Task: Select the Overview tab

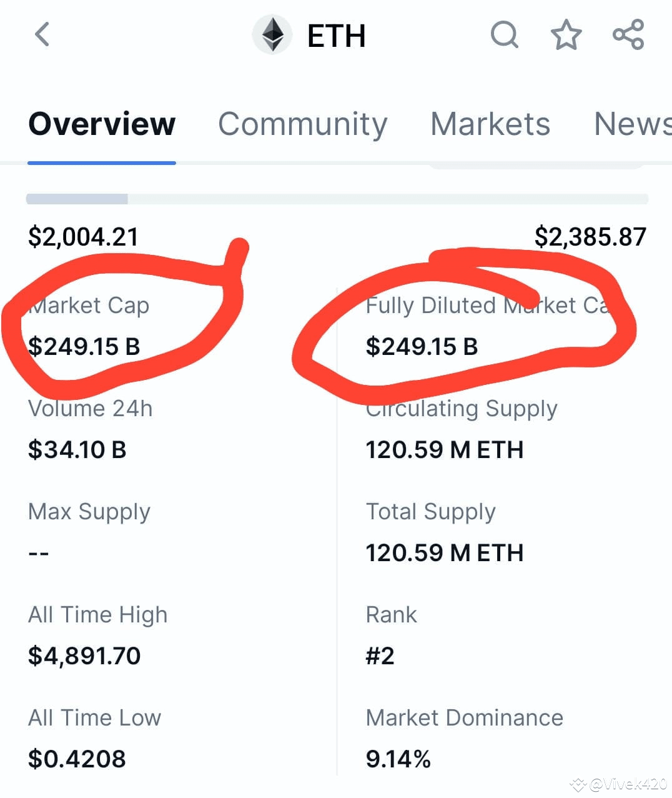Action: point(102,124)
